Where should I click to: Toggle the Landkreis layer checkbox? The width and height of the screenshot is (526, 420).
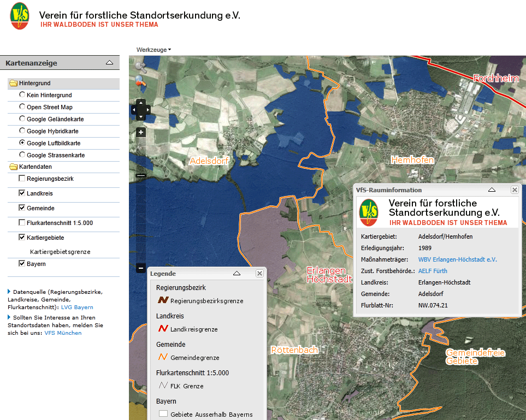tap(22, 193)
